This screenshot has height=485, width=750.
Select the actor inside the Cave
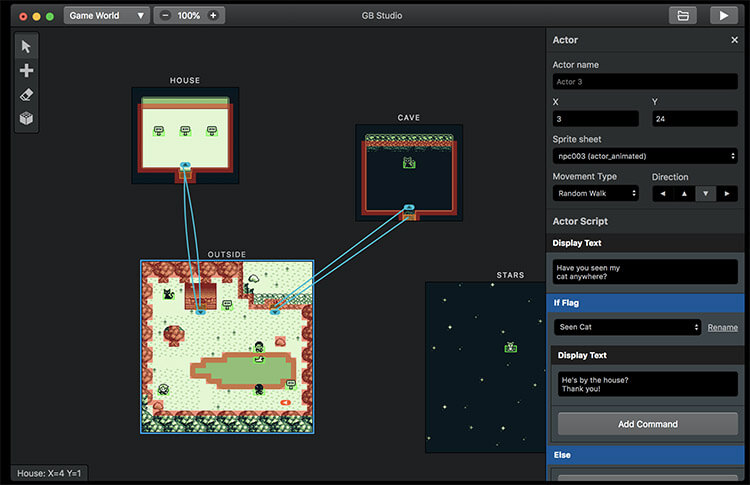(x=409, y=163)
